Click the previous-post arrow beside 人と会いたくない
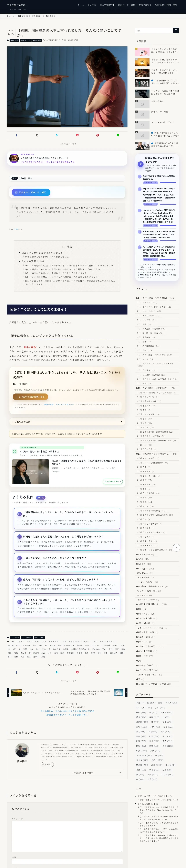186x868 pixels. pos(8,692)
